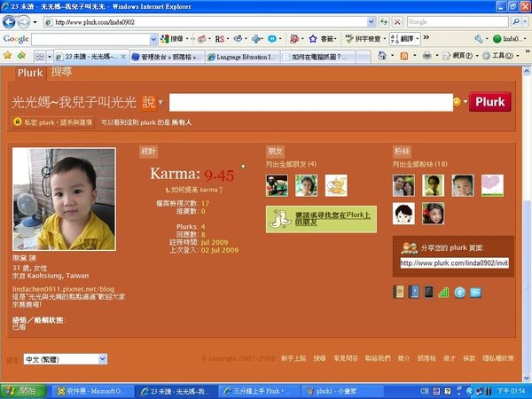The height and width of the screenshot is (399, 532).
Task: Click the mobile phone icon
Action: tap(428, 292)
